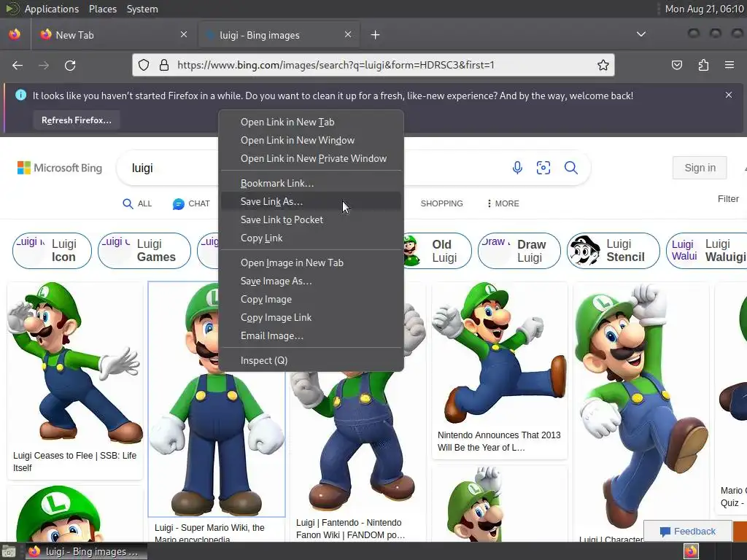Open a new tab with the plus button

pos(376,35)
